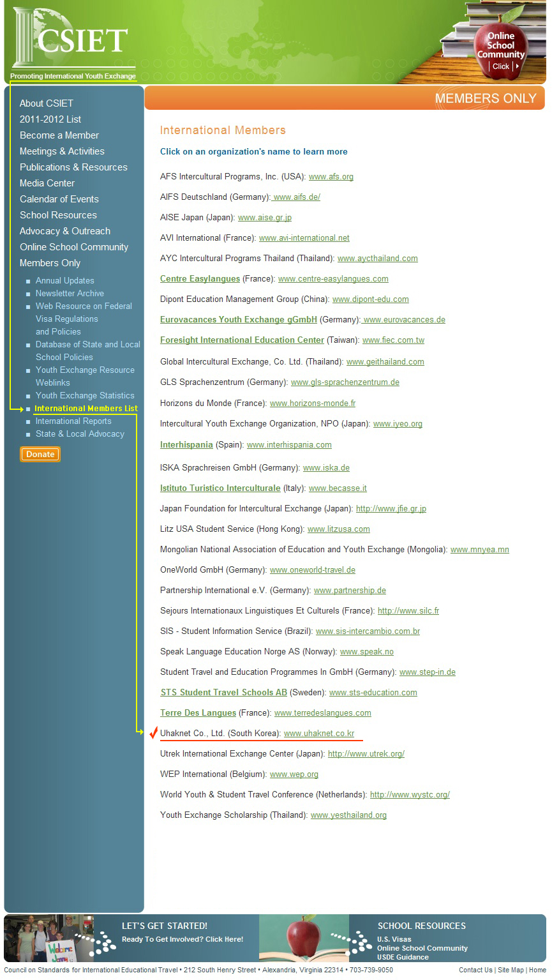Select Advocacy & Outreach in the sidebar
Screen dimensions: 552x980
(65, 231)
